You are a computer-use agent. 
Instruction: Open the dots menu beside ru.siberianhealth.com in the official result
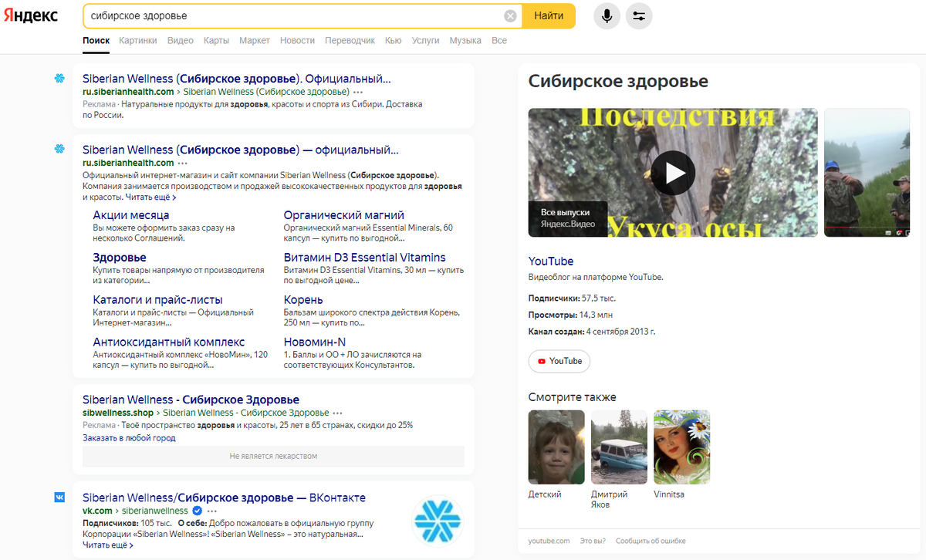(x=182, y=163)
